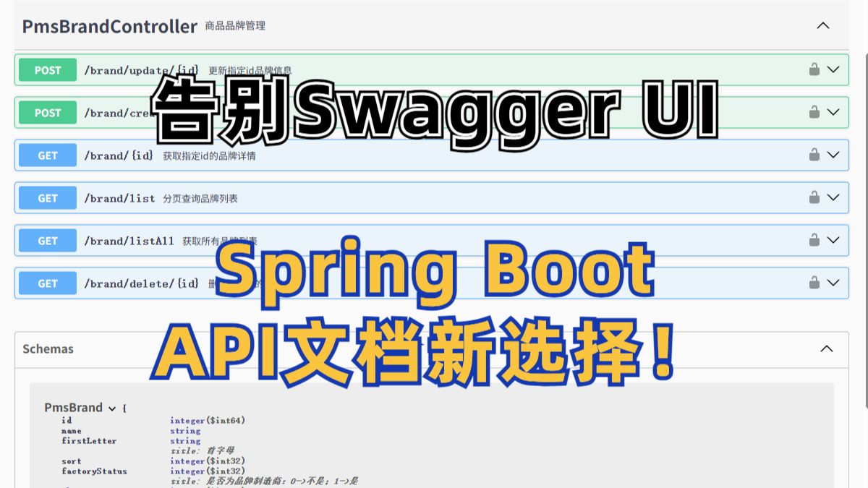Screen dimensions: 868x488
Task: Click the 获取指定id的品牌详情 description
Action: click(209, 155)
